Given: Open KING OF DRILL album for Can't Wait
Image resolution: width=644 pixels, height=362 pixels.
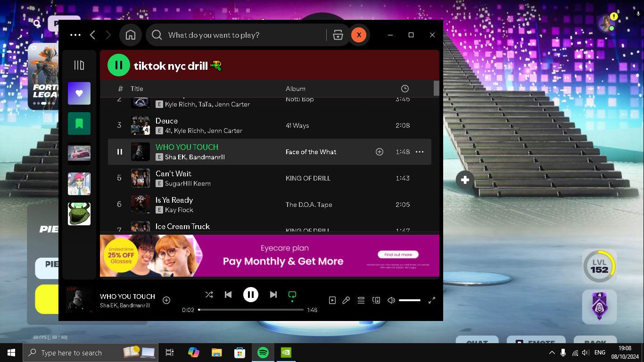Looking at the screenshot, I should (x=308, y=178).
